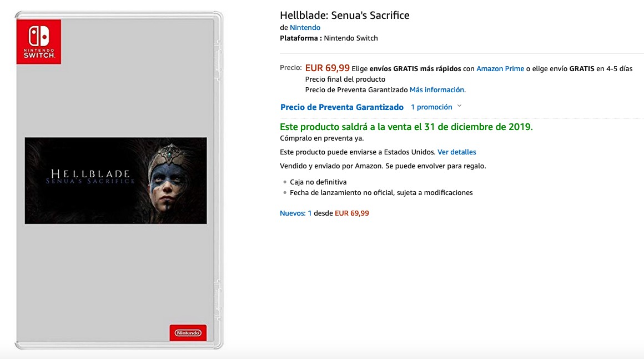Click Ver detalles shipping link
644x359 pixels.
pyautogui.click(x=457, y=152)
